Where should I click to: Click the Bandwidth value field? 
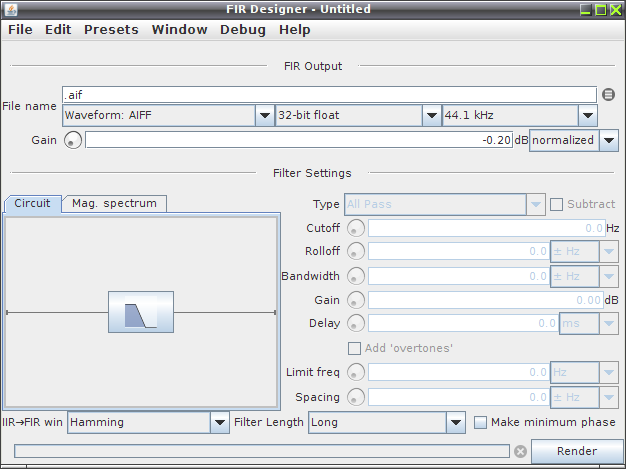point(459,276)
